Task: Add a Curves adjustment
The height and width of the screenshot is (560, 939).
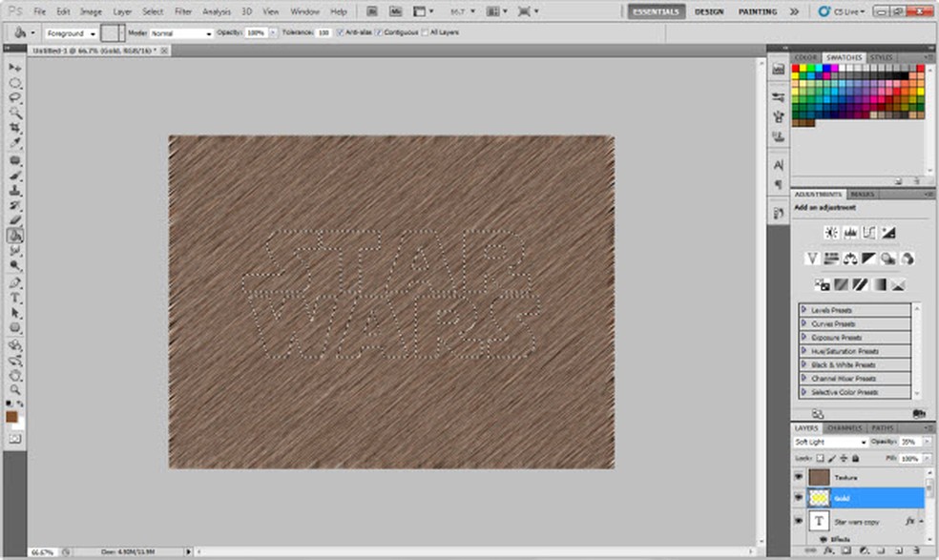Action: [869, 233]
